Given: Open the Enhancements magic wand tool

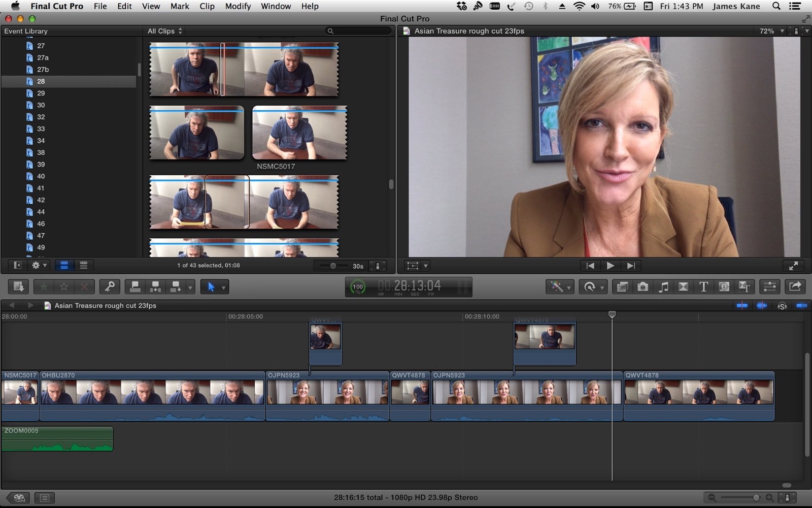Looking at the screenshot, I should click(x=560, y=287).
